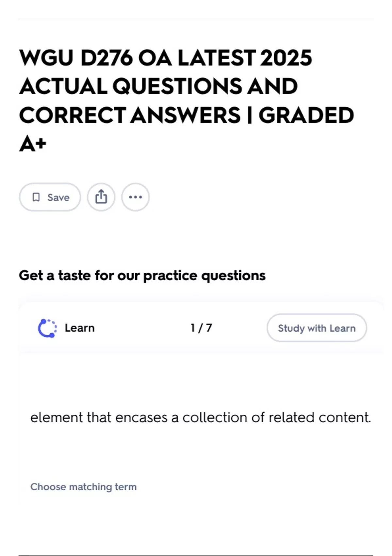This screenshot has width=392, height=556.
Task: Click the A+ text ending the title
Action: 33,144
